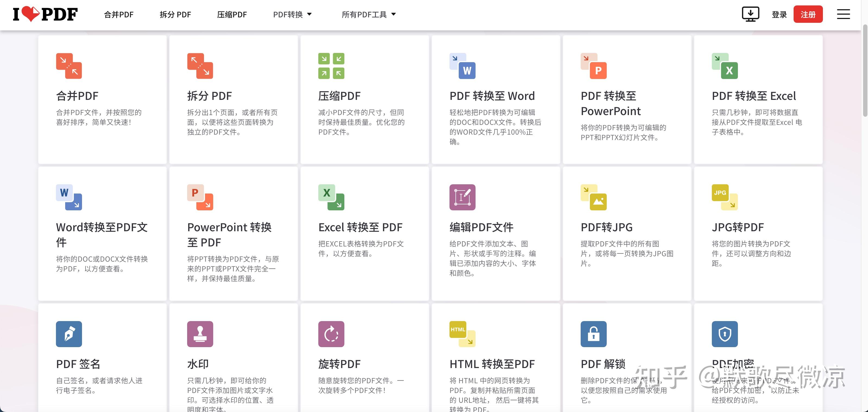This screenshot has height=412, width=868.
Task: Select the Watermark (水印) stamp icon
Action: pyautogui.click(x=200, y=334)
